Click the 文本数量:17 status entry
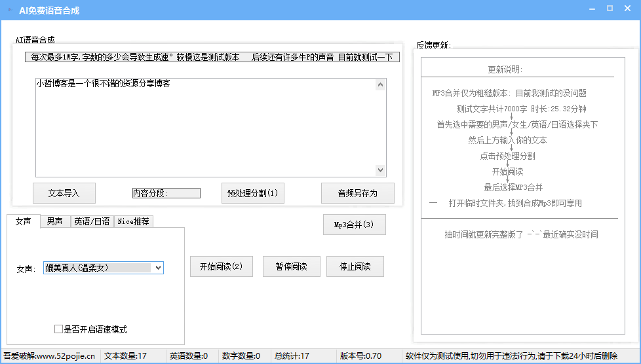This screenshot has height=364, width=641. [x=125, y=356]
